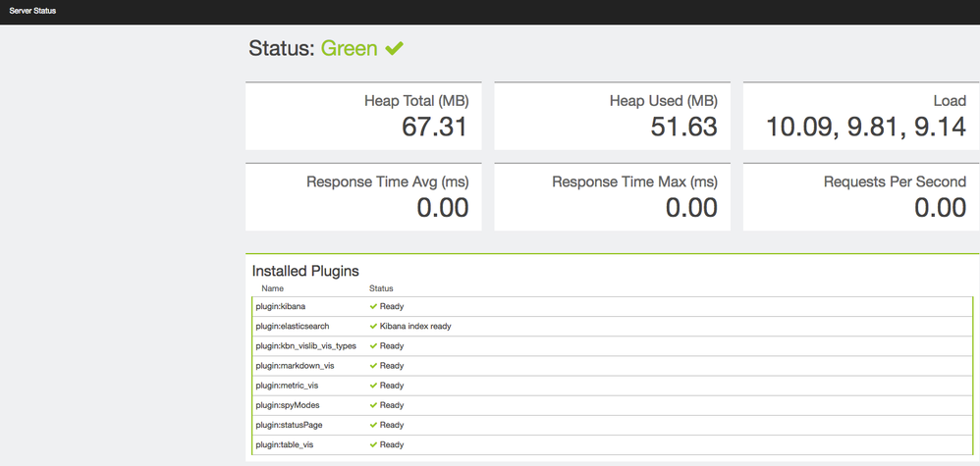The image size is (980, 466).
Task: Click the checkmark icon for plugin:markdown_vis
Action: (374, 366)
